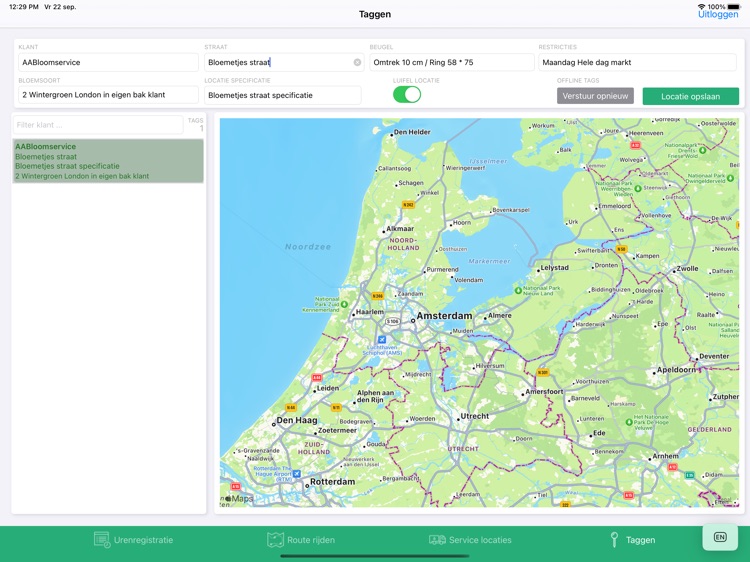Click the Verstuur opnieuw button
The image size is (750, 562).
click(595, 96)
